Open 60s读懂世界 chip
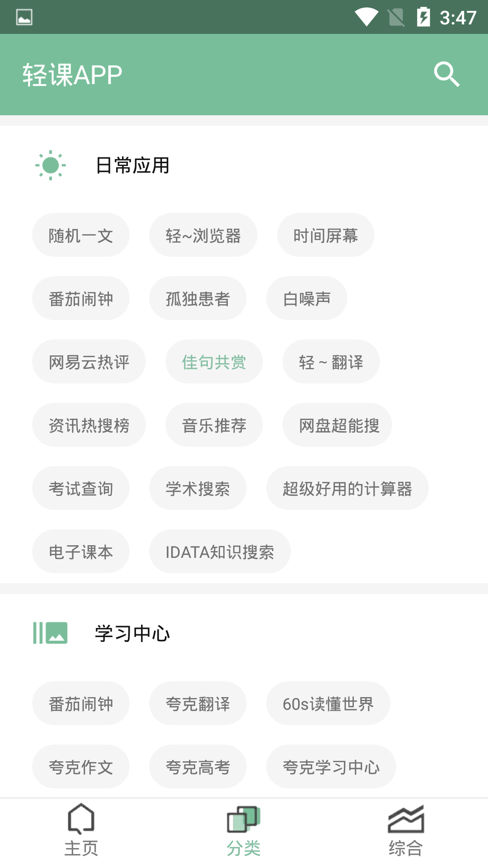 click(328, 703)
